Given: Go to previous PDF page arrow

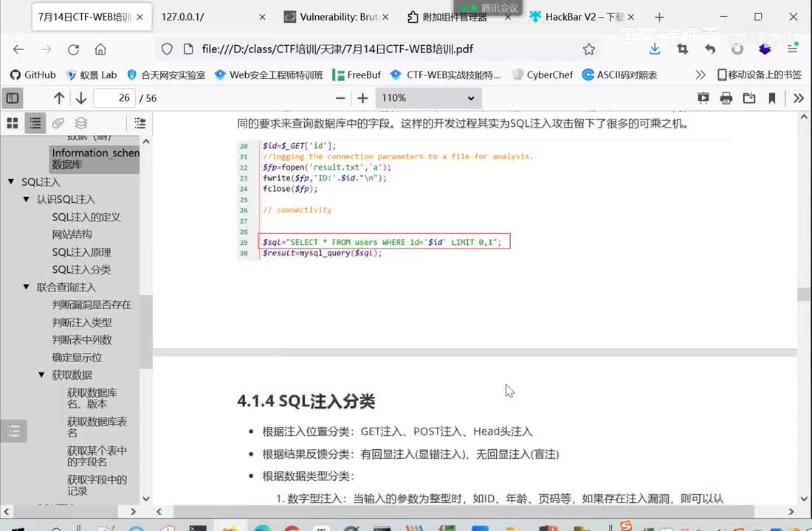Looking at the screenshot, I should pyautogui.click(x=59, y=98).
